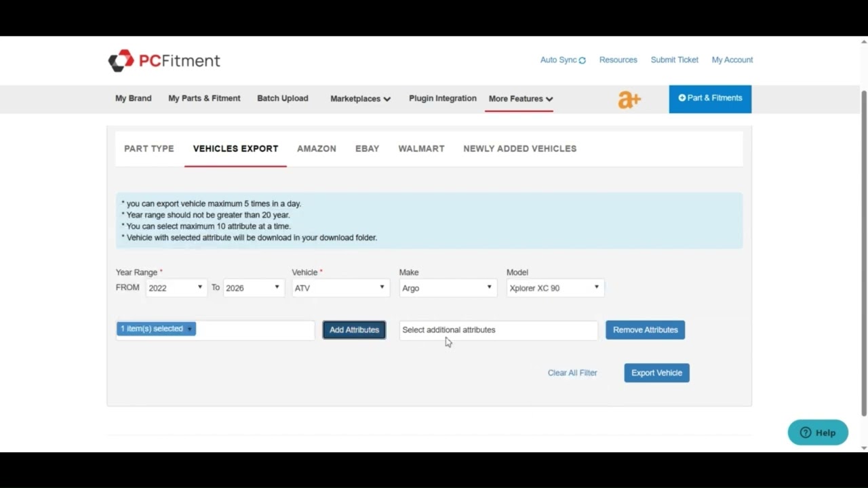Open the Make dropdown showing Argo
Image resolution: width=868 pixels, height=488 pixels.
point(448,288)
